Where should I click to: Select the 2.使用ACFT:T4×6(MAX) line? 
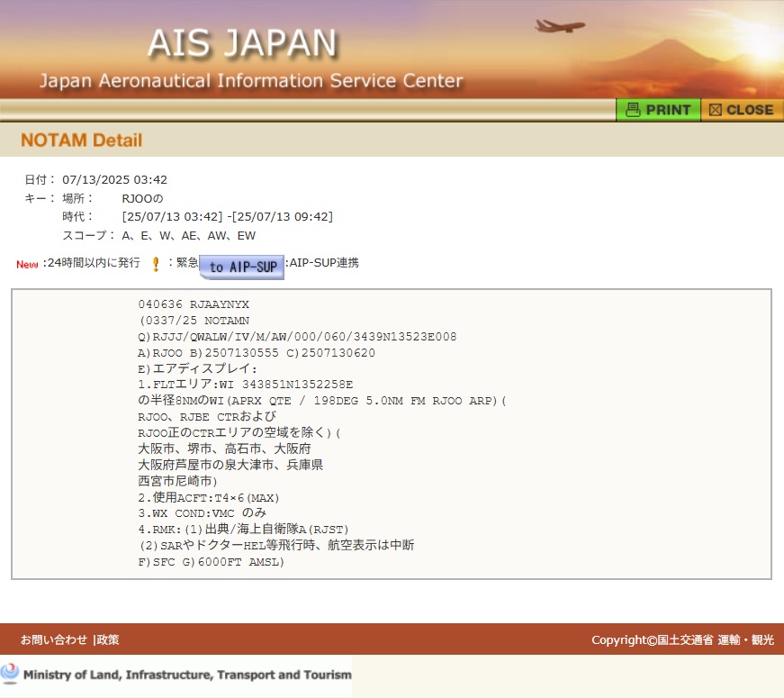[x=209, y=497]
